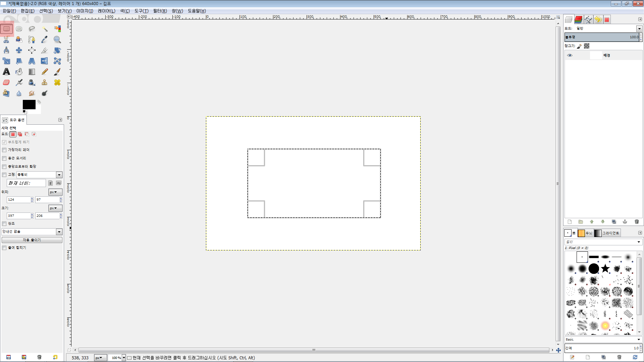The height and width of the screenshot is (362, 644).
Task: Open the 선택(S) menu
Action: point(46,11)
